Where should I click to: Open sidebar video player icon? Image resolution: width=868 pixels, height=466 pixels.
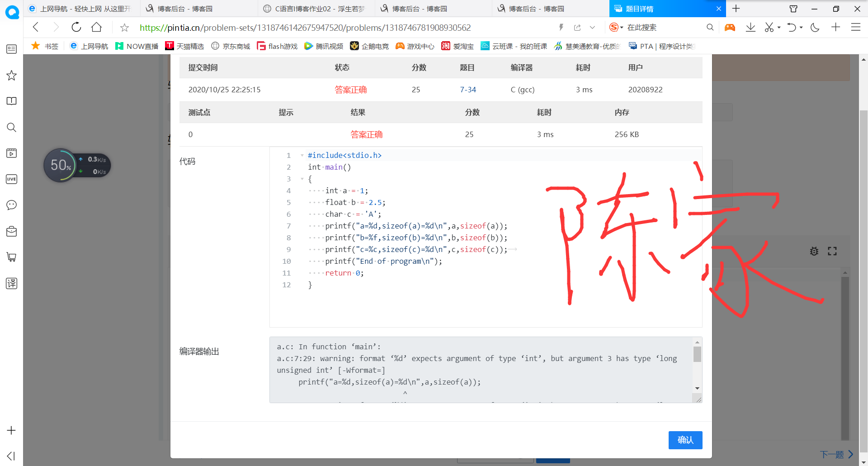coord(12,153)
